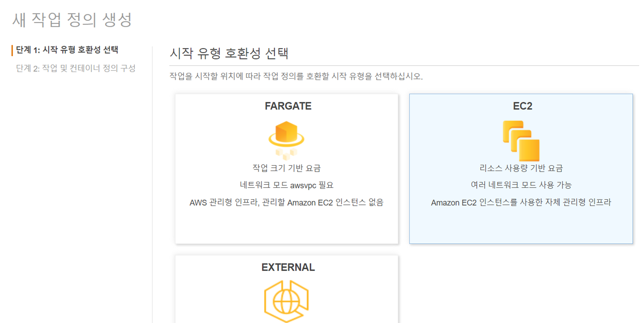The height and width of the screenshot is (323, 644).
Task: Click the text 네트워크 모드 awsvpc 필요
Action: click(x=286, y=185)
